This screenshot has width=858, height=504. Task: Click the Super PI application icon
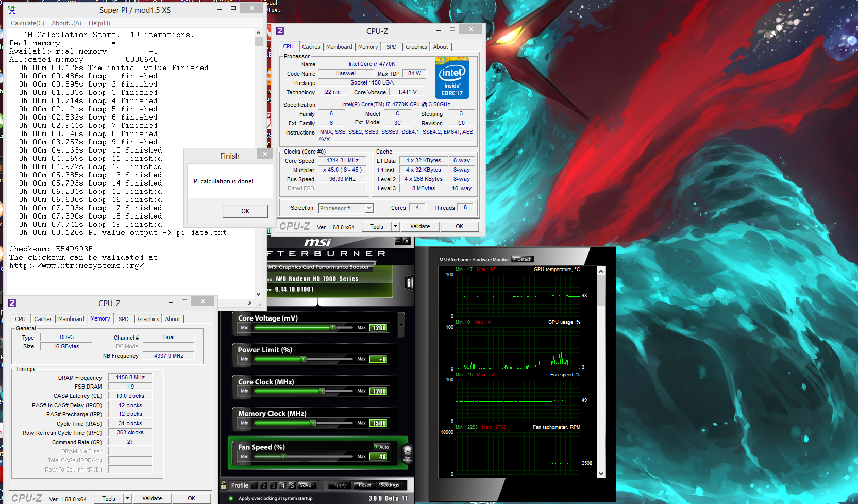point(12,9)
